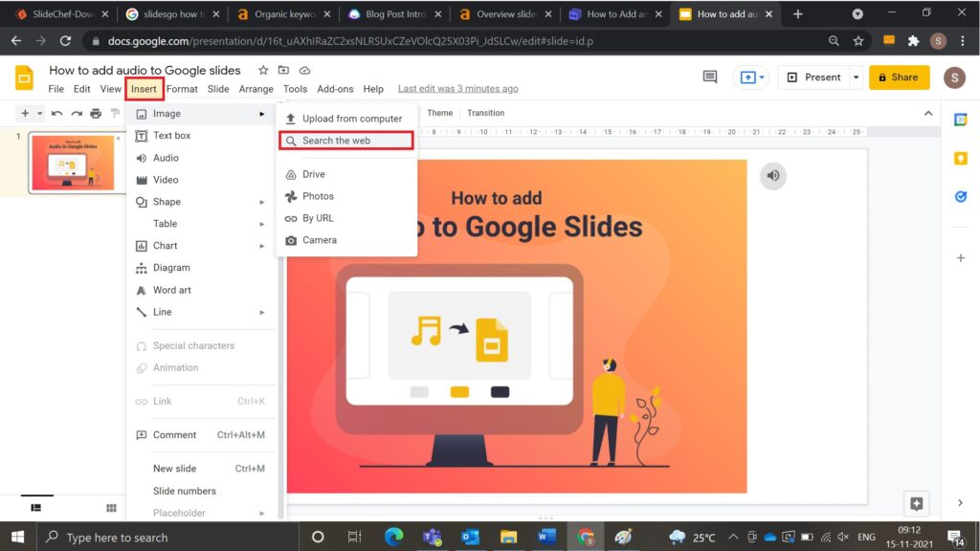Open Google Tasks side panel icon
Image resolution: width=980 pixels, height=551 pixels.
click(961, 197)
